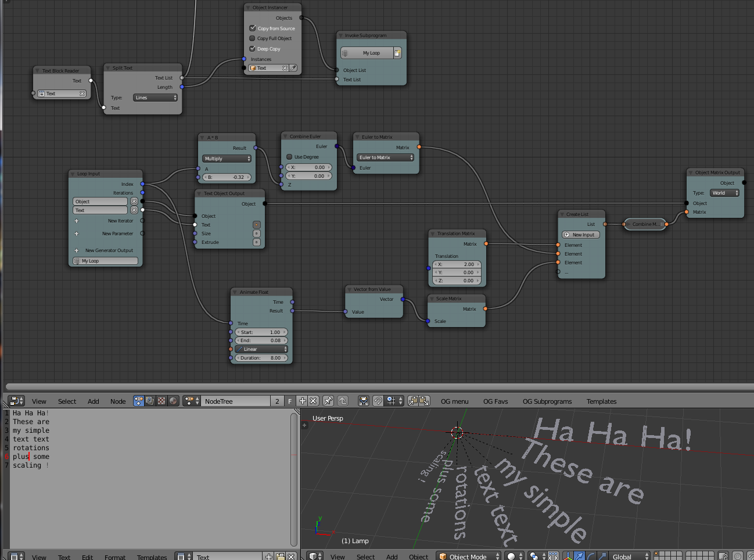Toggle Text row button in Text Object Output

[x=257, y=225]
